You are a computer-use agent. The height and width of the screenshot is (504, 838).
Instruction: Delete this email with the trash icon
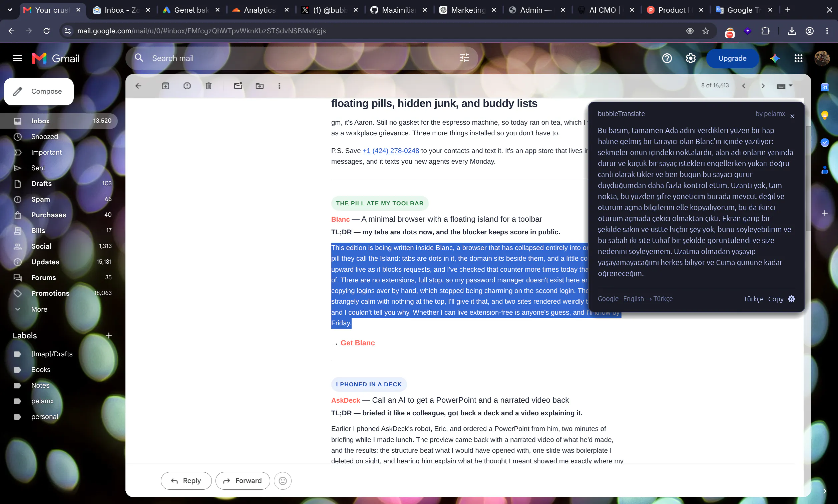coord(208,86)
